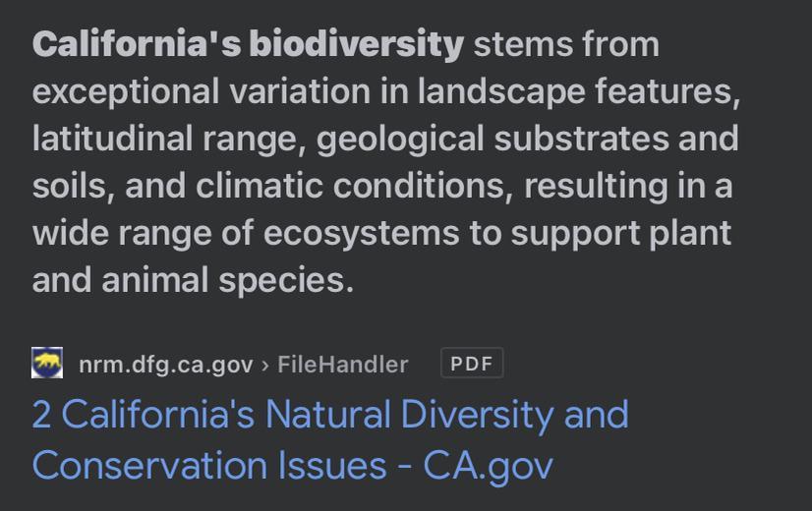Click the bold "California's biodiversity" heading text

click(248, 44)
